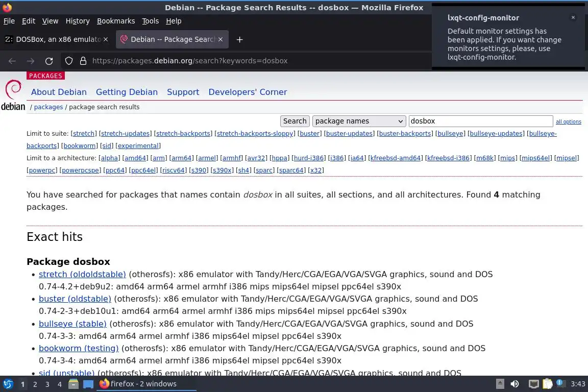Limit suite to bullseye-updates
The image size is (588, 392).
tap(496, 134)
